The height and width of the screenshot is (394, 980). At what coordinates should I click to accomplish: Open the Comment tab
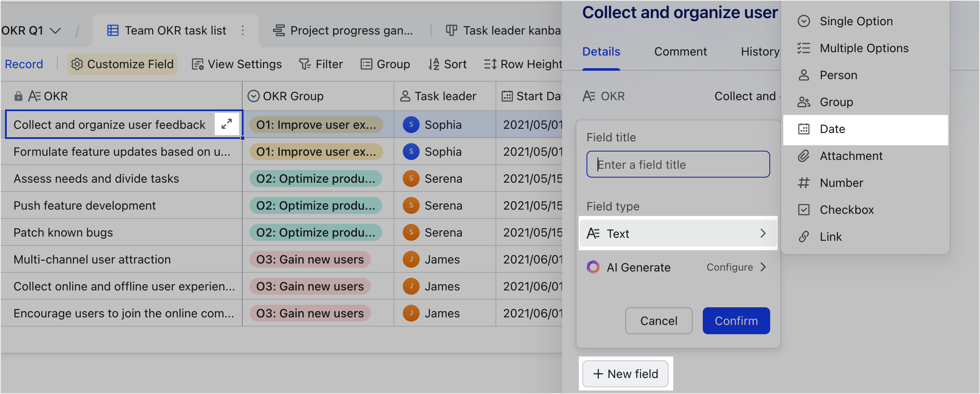pyautogui.click(x=680, y=51)
